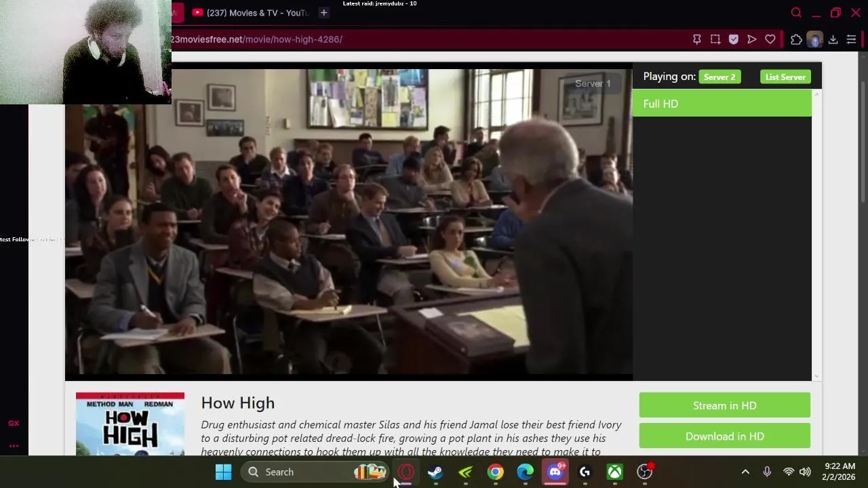Open OBS Studio from the taskbar
Screen dimensions: 868x488
click(x=644, y=472)
